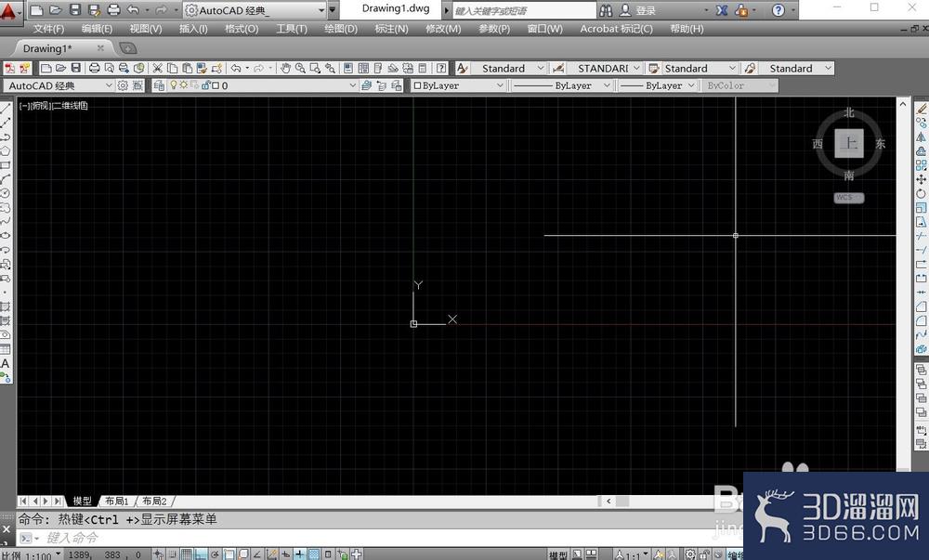Select the Multiline Text A tool

6,363
